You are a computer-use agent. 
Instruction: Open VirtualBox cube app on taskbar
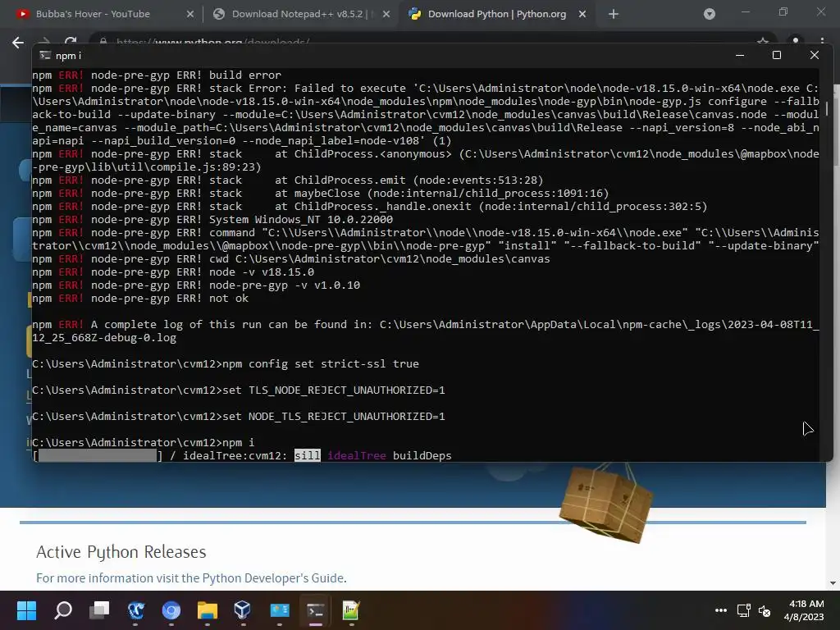tap(243, 610)
